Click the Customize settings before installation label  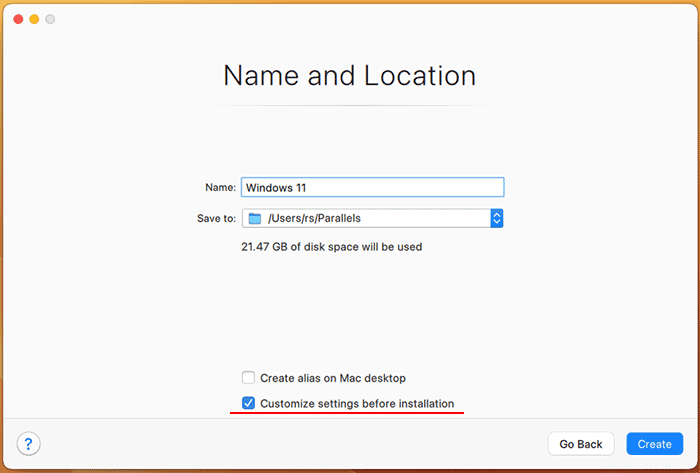[x=357, y=404]
